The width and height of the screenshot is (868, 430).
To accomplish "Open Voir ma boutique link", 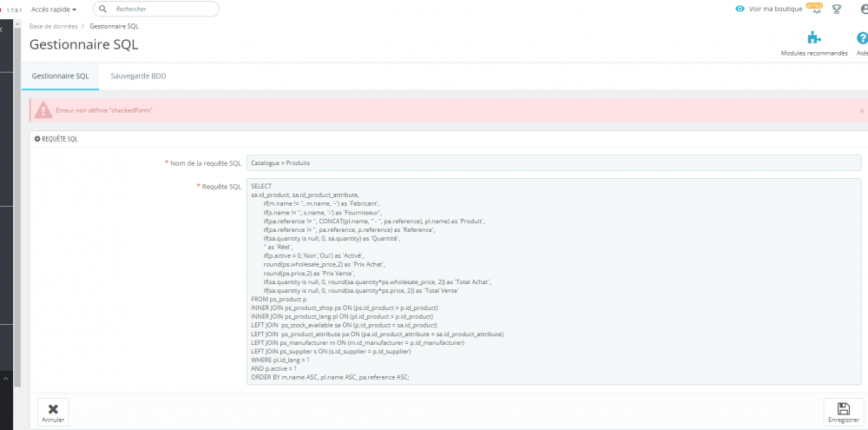I will click(x=775, y=9).
